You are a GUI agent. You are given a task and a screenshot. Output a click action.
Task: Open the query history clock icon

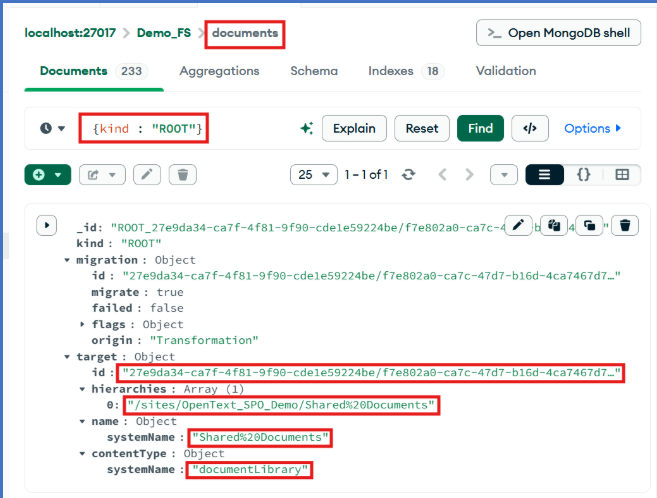(46, 128)
